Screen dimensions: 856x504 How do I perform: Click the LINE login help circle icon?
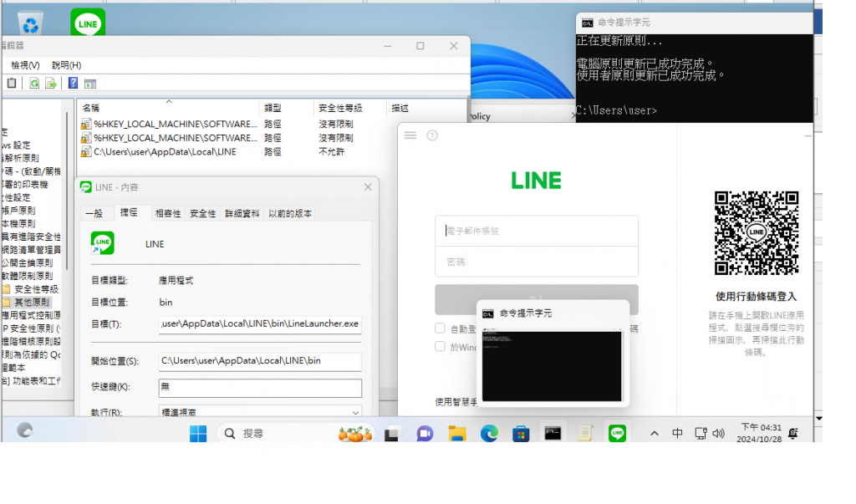click(x=432, y=135)
